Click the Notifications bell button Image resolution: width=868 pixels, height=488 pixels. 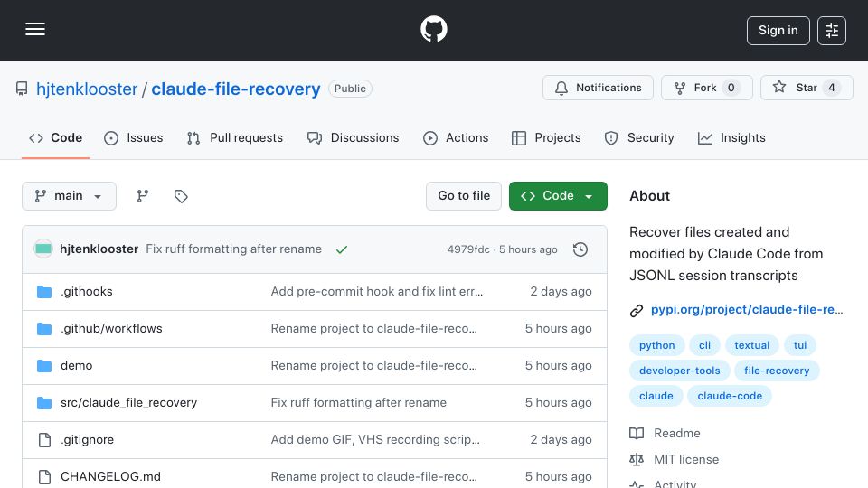[598, 88]
